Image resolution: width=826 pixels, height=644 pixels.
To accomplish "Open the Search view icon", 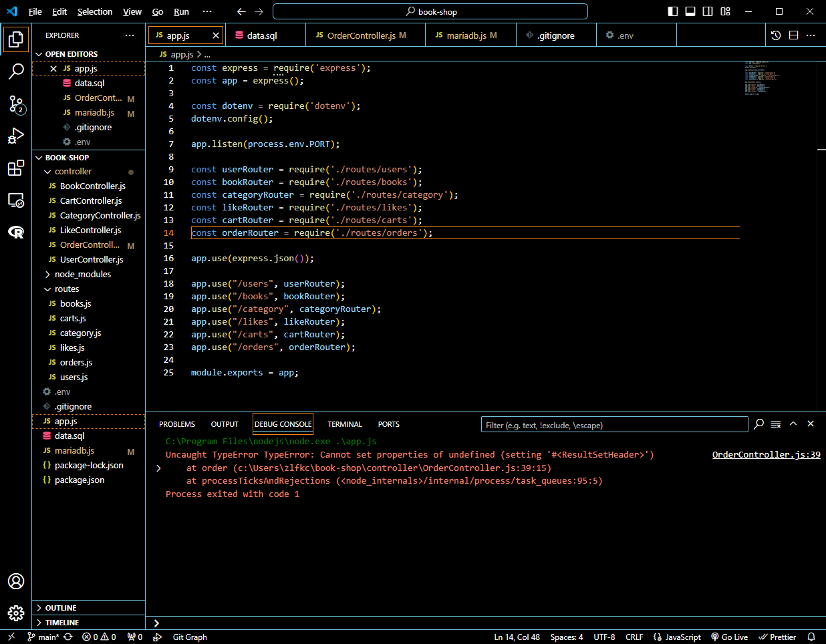I will click(16, 71).
